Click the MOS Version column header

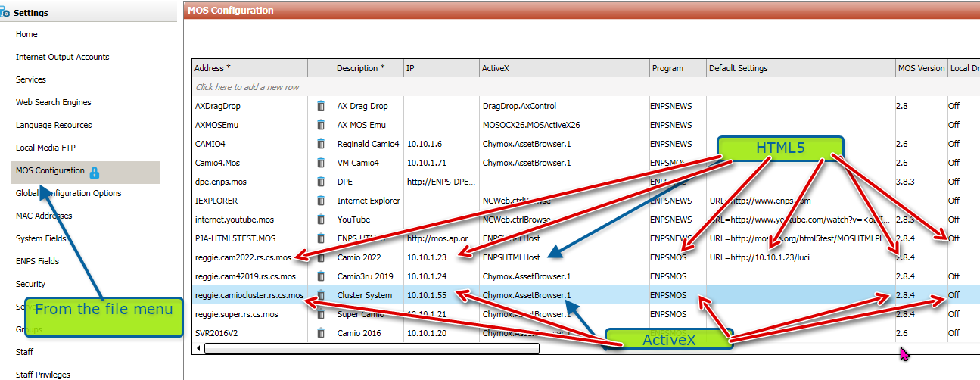(920, 68)
